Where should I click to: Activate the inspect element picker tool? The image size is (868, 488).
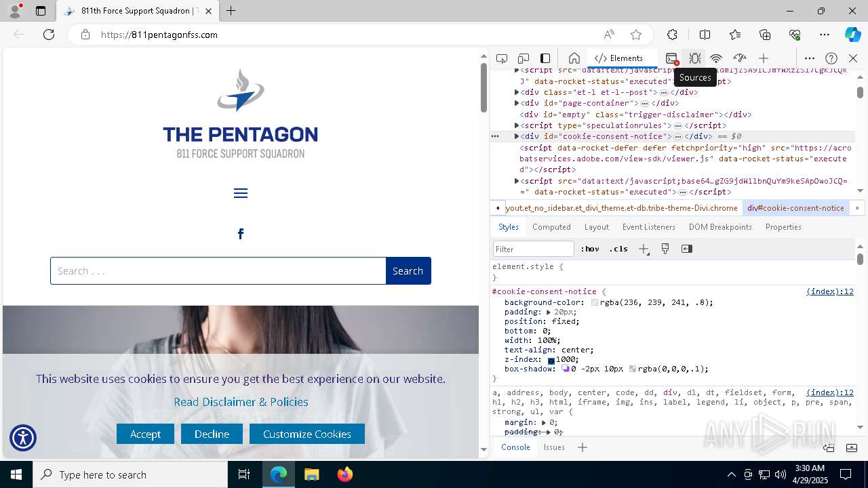[502, 58]
